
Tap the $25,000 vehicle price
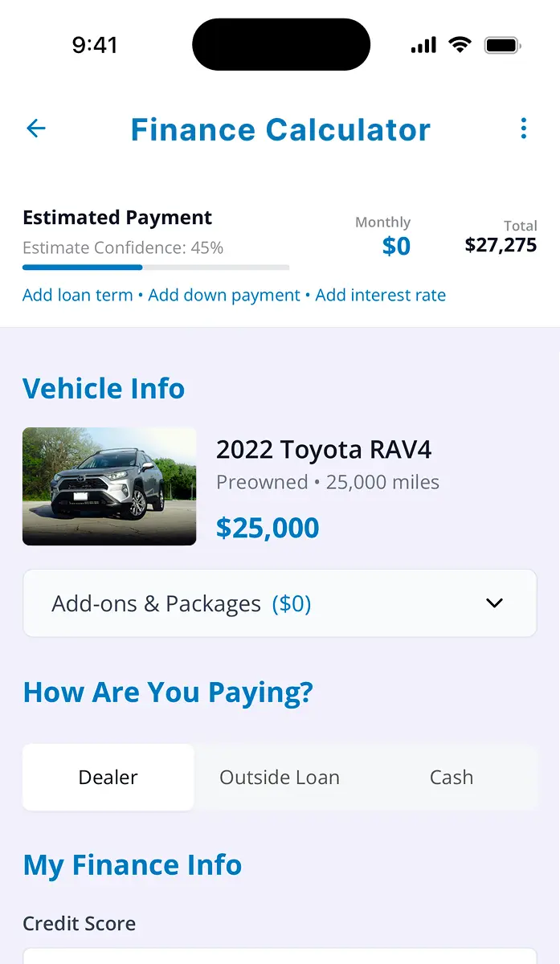[268, 528]
